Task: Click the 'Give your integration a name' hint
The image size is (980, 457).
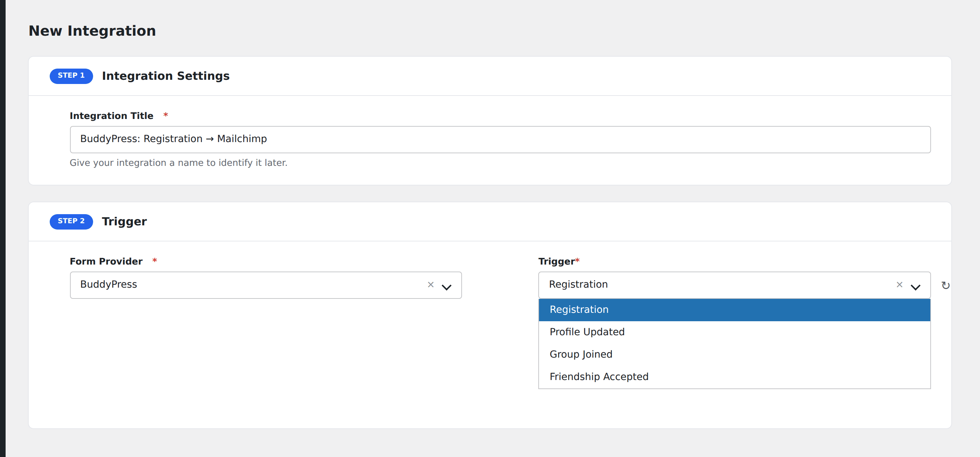Action: pyautogui.click(x=178, y=163)
